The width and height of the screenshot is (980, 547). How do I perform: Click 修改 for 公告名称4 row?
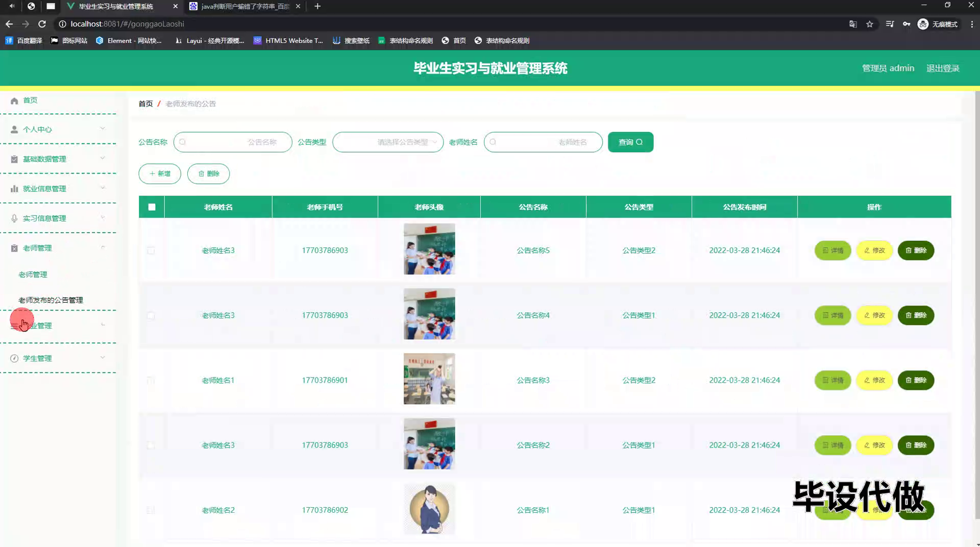(x=874, y=315)
